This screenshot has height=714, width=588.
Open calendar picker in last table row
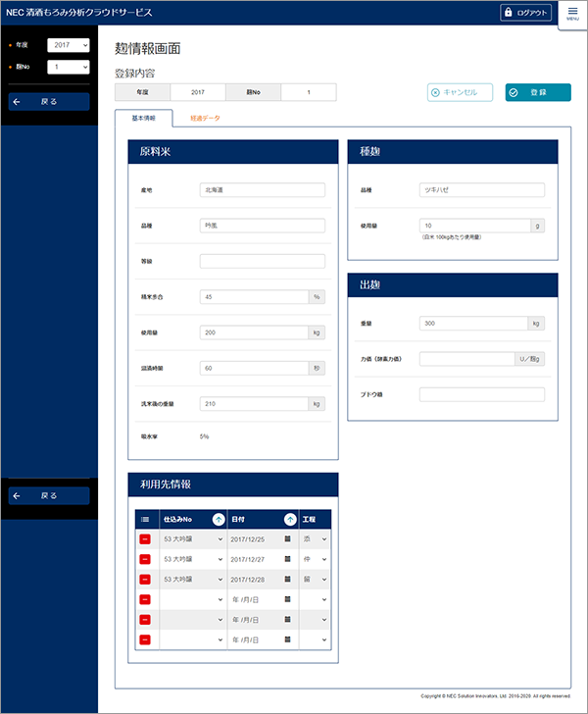click(287, 639)
